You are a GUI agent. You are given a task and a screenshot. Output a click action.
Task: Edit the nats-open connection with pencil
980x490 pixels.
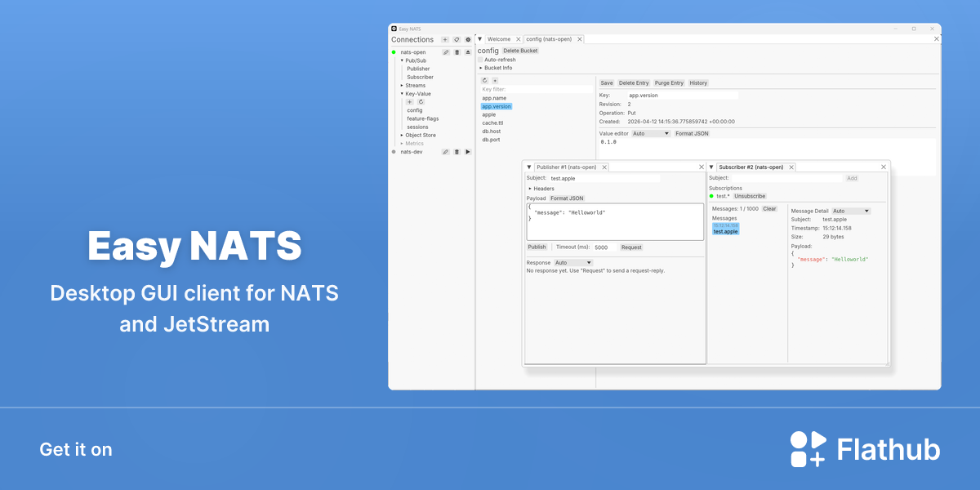pos(446,52)
